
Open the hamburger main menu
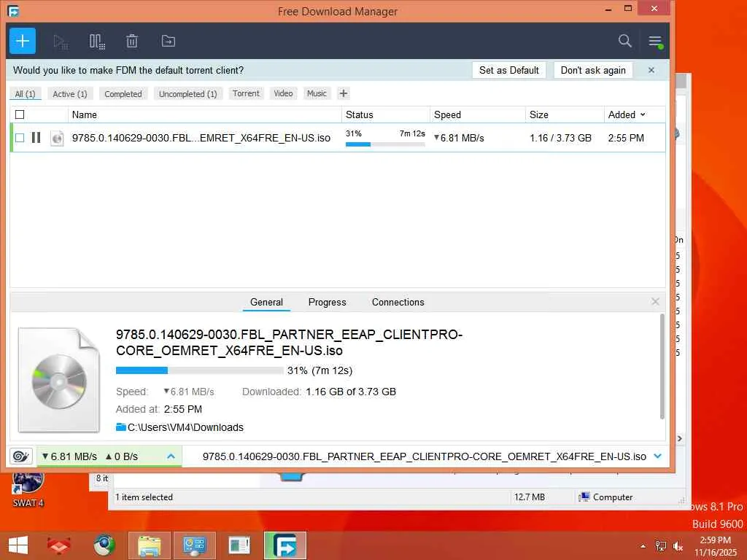(x=655, y=42)
